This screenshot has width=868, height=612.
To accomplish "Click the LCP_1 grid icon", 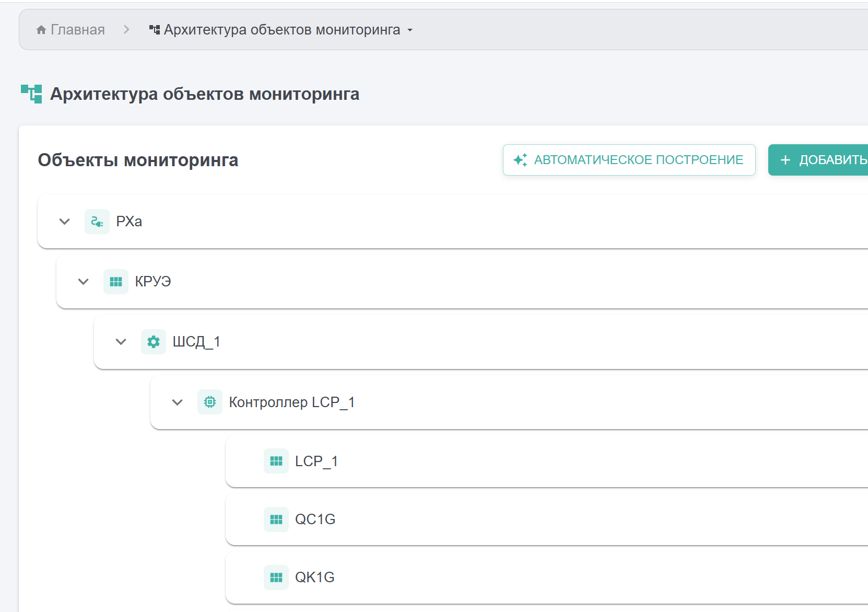I will [x=276, y=461].
